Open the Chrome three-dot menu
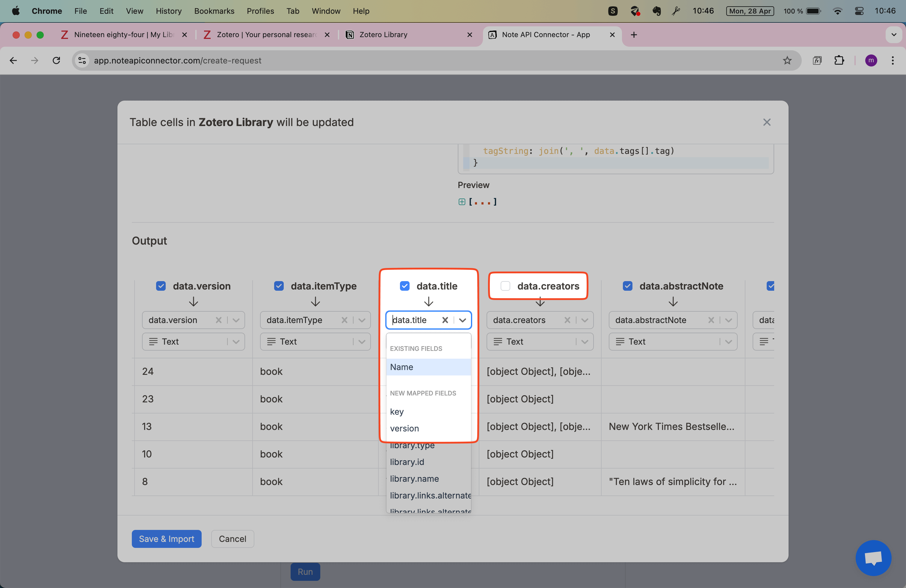 point(892,60)
